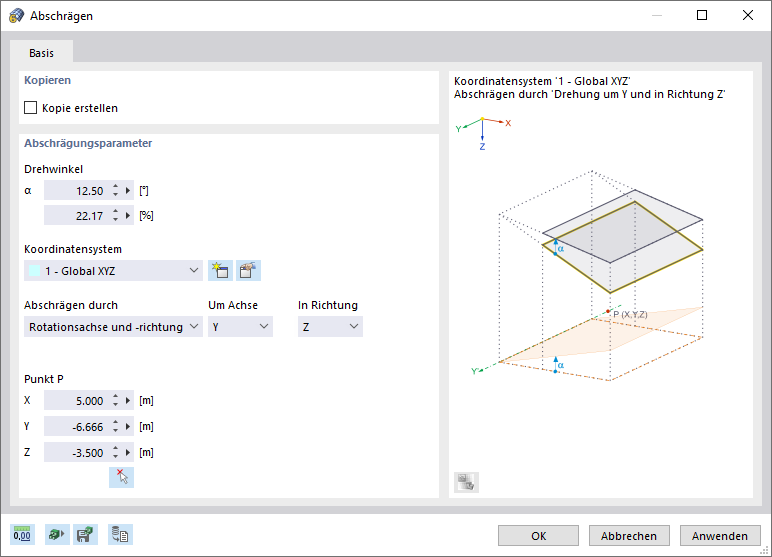This screenshot has width=772, height=557.
Task: Click the 'Punkt P' label
Action: [x=44, y=379]
